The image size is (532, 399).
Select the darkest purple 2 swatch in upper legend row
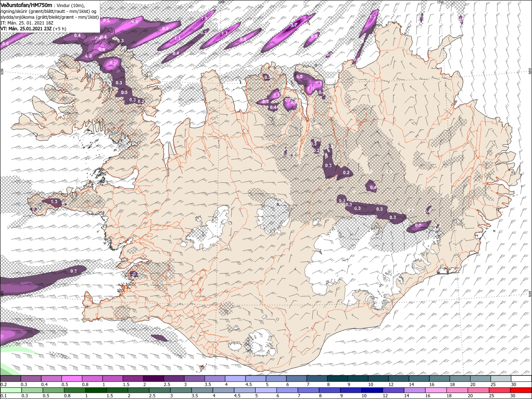click(x=153, y=379)
